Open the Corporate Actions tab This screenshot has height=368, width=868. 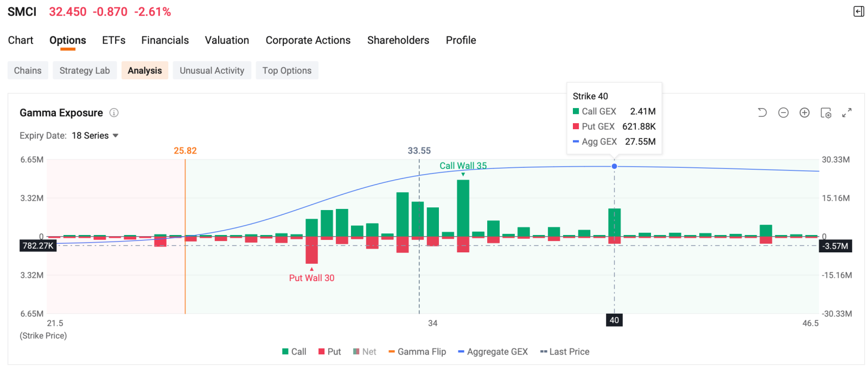pos(308,40)
